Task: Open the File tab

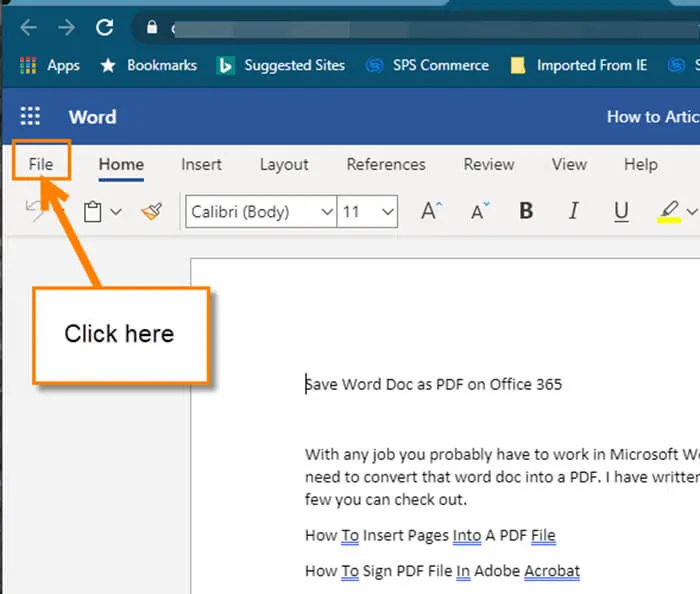Action: [x=41, y=164]
